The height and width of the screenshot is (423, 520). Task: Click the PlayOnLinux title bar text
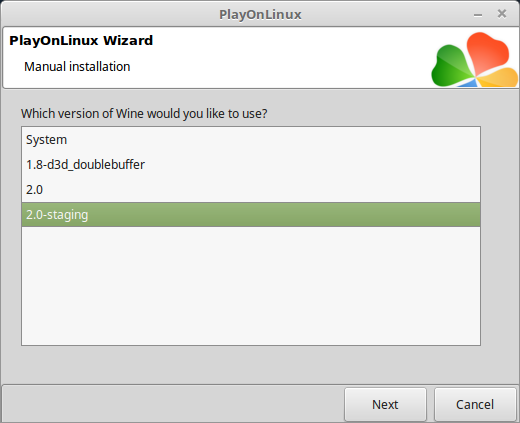pyautogui.click(x=260, y=15)
